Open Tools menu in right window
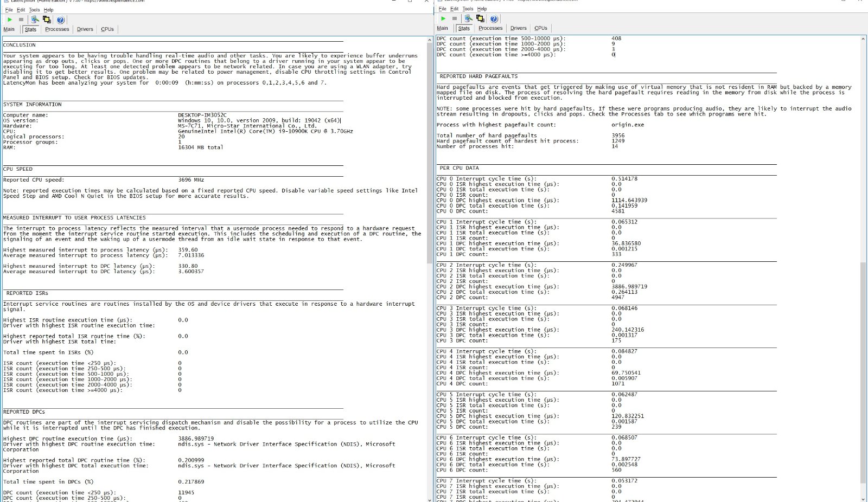Viewport: 868px width, 502px height. [468, 9]
